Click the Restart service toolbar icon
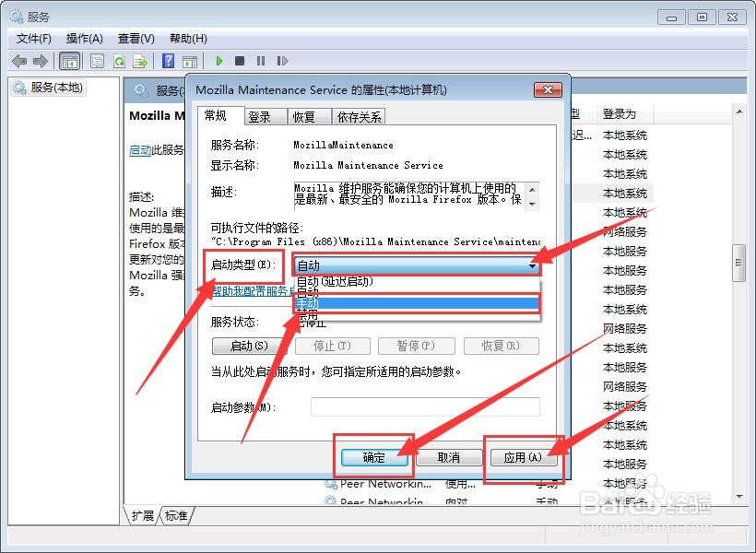The width and height of the screenshot is (756, 553). [x=282, y=61]
